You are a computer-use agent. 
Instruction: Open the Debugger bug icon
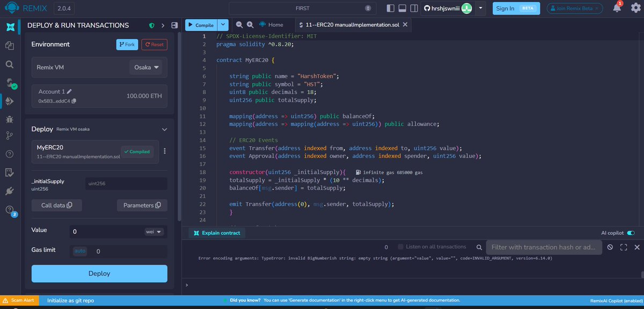[x=10, y=118]
